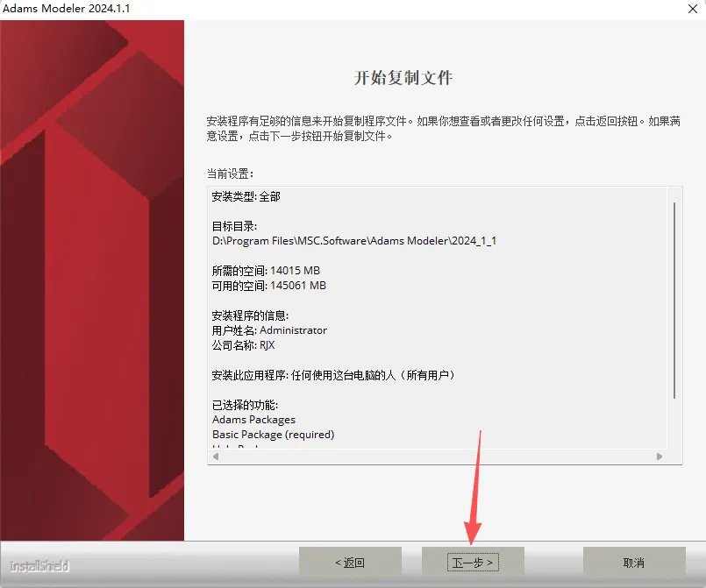
Task: Click the right arrow of the horizontal scrollbar
Action: (x=660, y=457)
